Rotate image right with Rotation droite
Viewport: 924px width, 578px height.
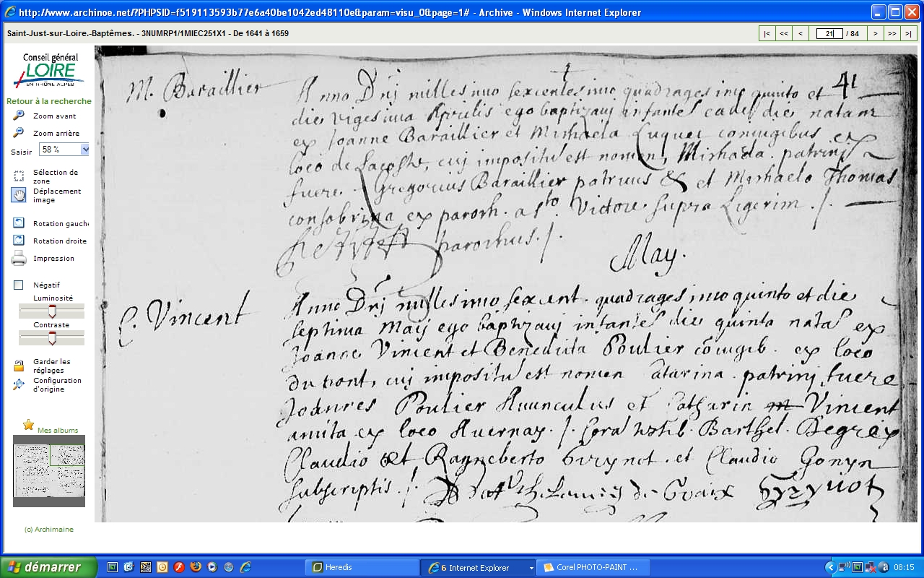[19, 241]
